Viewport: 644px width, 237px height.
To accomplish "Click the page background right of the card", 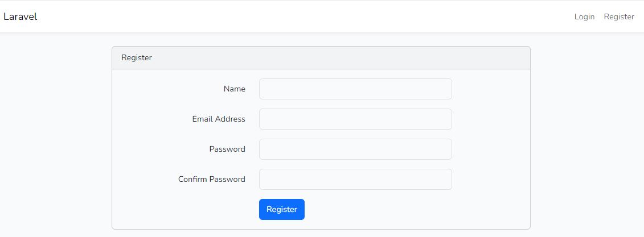I will [587, 135].
